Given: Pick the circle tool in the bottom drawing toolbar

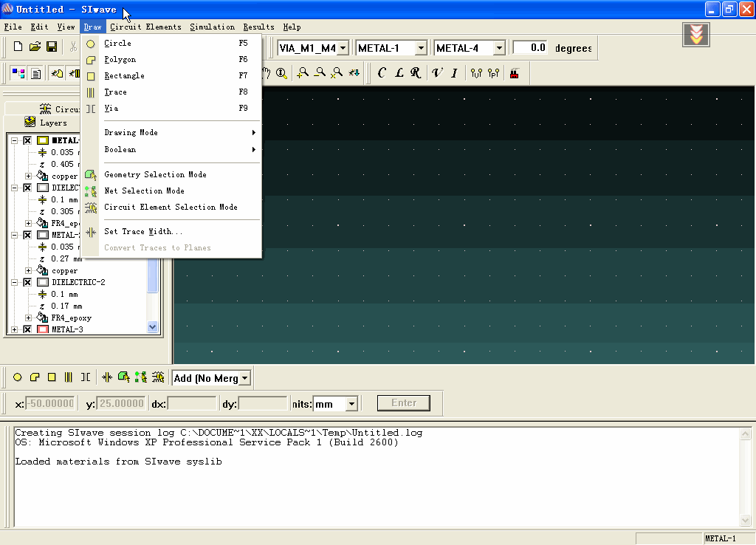Looking at the screenshot, I should click(x=18, y=377).
